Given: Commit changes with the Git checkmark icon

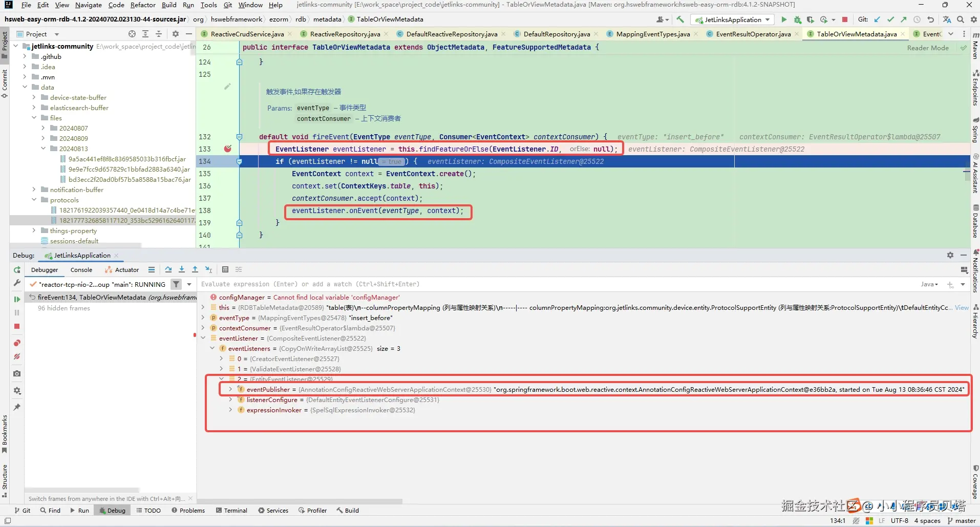Looking at the screenshot, I should (x=890, y=19).
